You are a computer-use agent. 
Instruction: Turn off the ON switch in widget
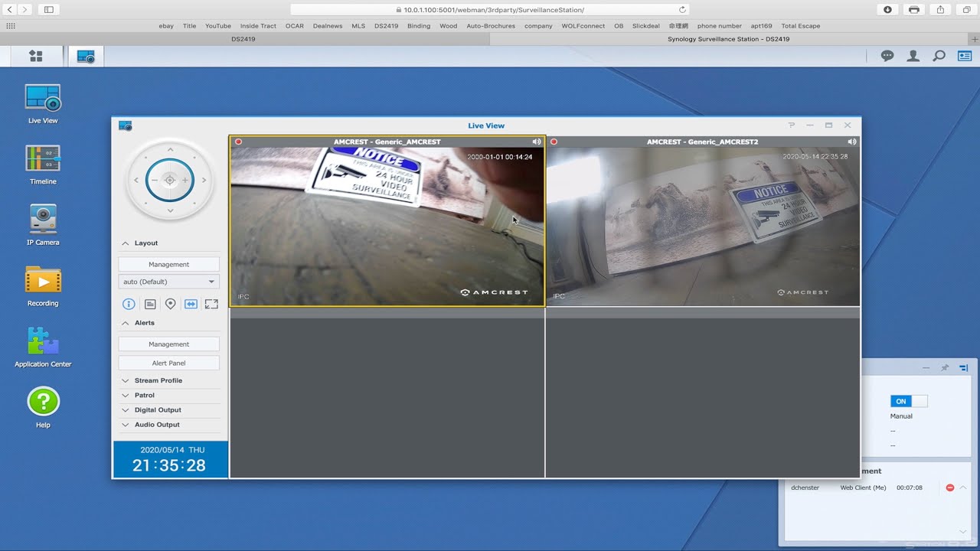click(909, 401)
